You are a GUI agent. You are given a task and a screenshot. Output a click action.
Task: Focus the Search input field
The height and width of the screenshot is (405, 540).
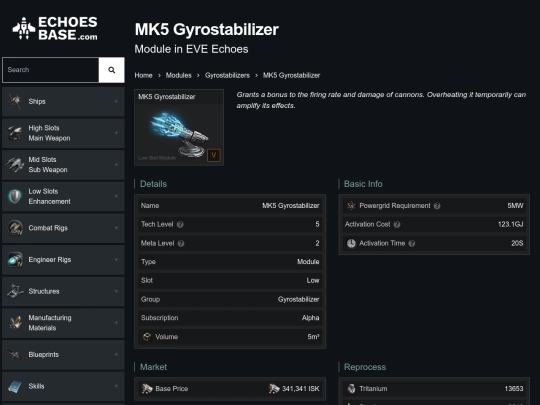[x=51, y=70]
